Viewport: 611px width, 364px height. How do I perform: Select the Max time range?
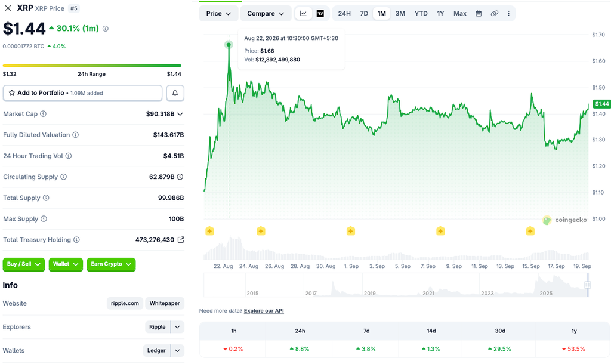click(x=460, y=13)
